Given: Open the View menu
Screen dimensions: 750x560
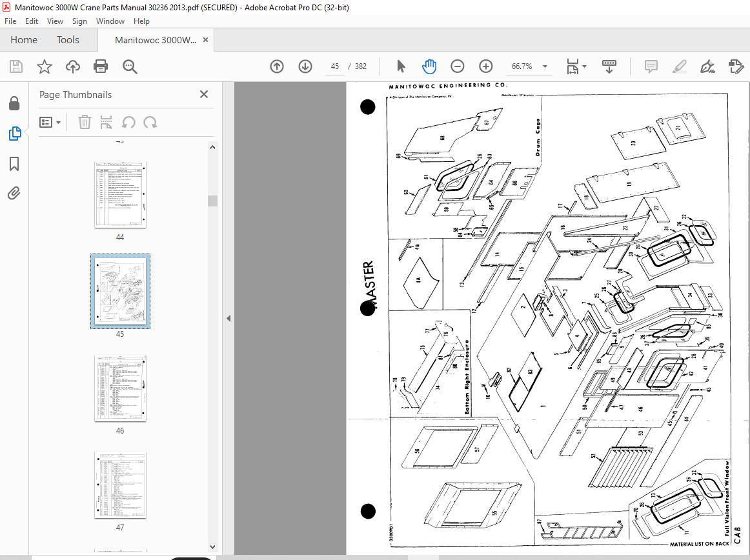Looking at the screenshot, I should click(55, 21).
